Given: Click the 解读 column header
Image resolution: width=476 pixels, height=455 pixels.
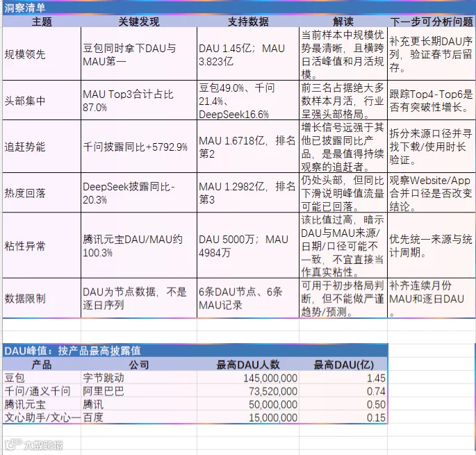Looking at the screenshot, I should pos(343,22).
